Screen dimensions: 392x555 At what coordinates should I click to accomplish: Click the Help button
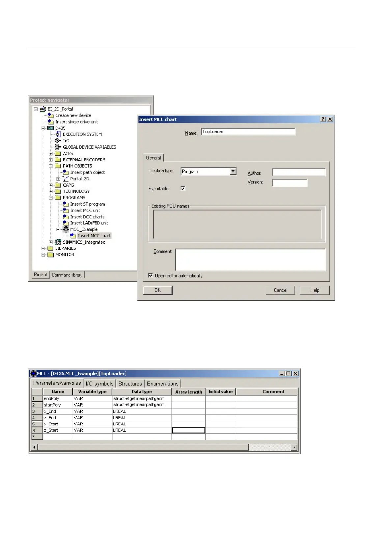pyautogui.click(x=315, y=290)
